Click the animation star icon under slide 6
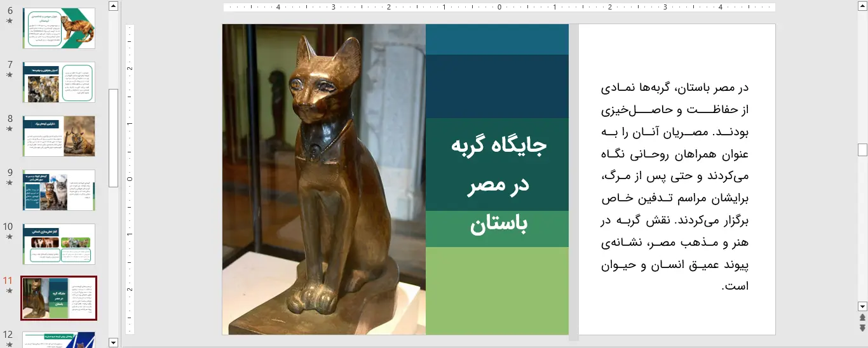Image resolution: width=868 pixels, height=348 pixels. click(9, 21)
